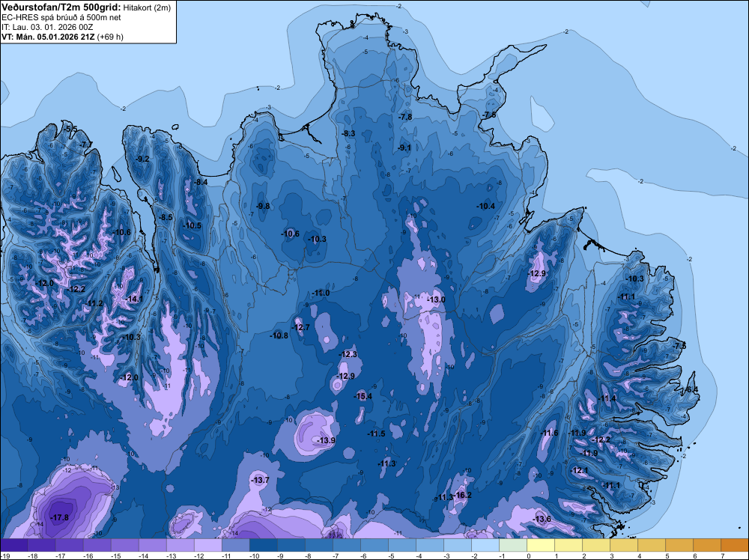Click the -15.4 temperature reading
Viewport: 749px width, 560px height.
pos(363,396)
